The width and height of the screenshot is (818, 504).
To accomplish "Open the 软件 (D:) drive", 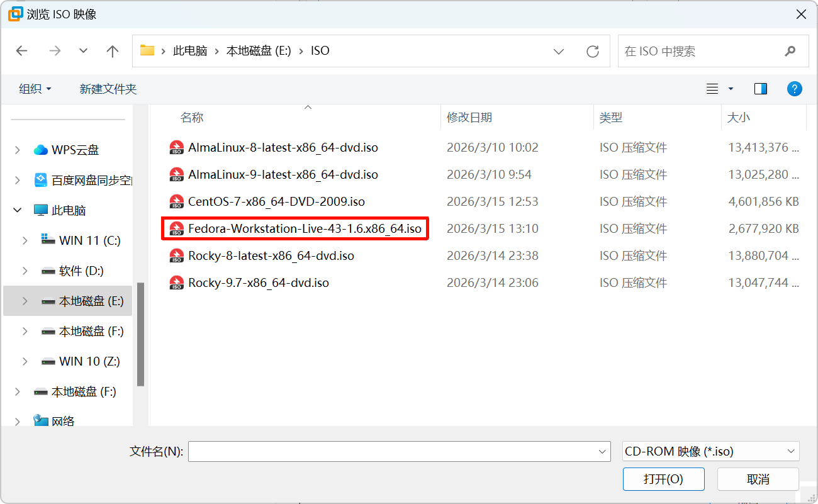I will 81,271.
